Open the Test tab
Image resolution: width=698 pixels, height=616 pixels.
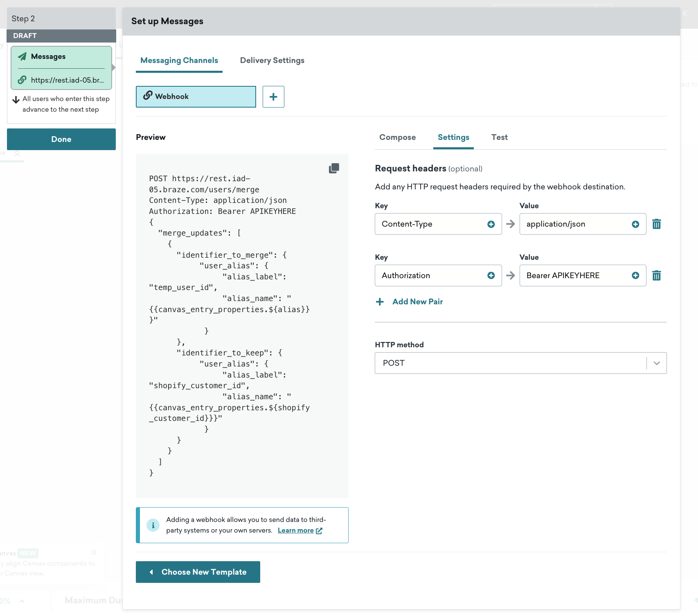pos(499,137)
